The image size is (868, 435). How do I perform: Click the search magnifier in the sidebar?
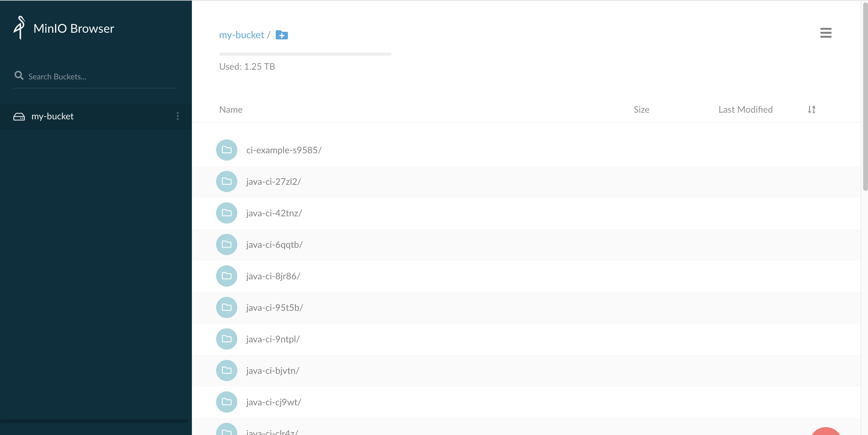coord(19,75)
